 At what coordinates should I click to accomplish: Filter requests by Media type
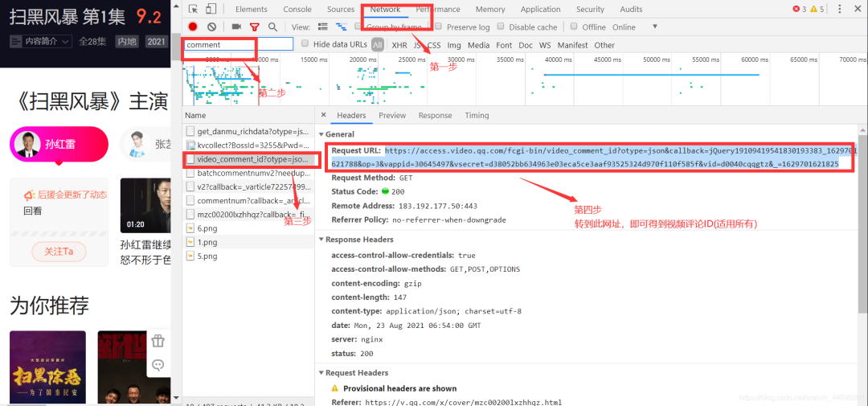pos(479,45)
